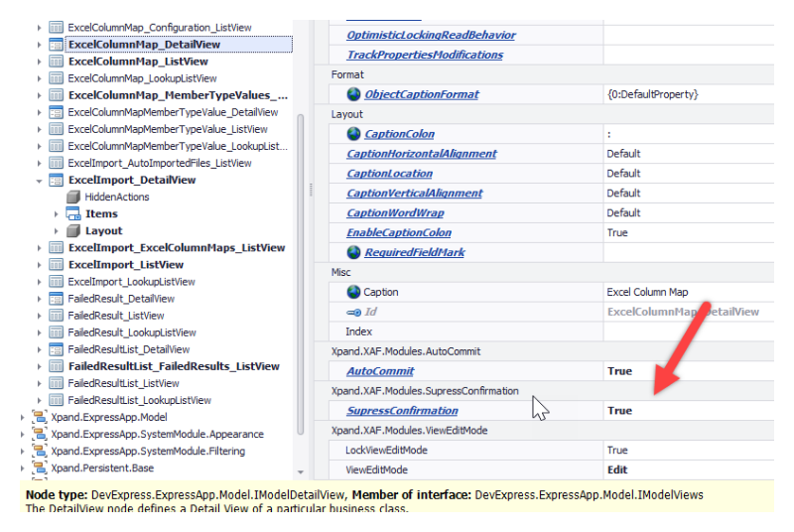This screenshot has width=794, height=532.
Task: Click the ViewEditMode value Edit
Action: pyautogui.click(x=689, y=469)
